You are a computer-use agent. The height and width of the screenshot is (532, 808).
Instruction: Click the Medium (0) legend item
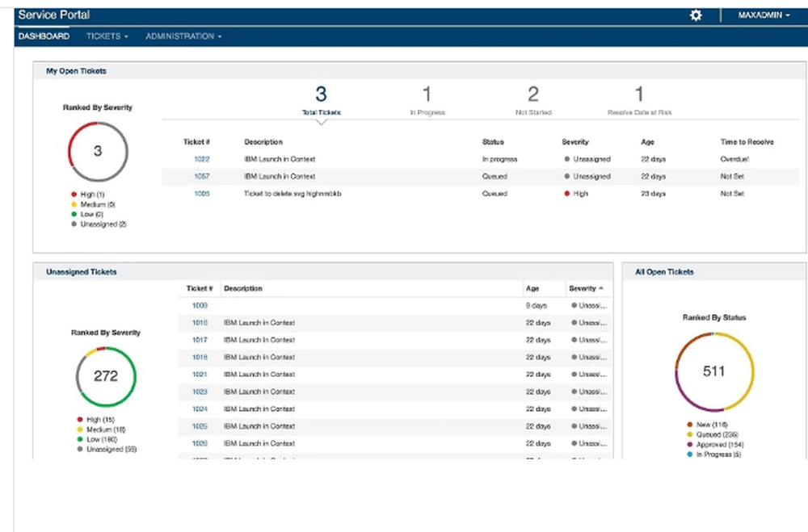coord(93,204)
